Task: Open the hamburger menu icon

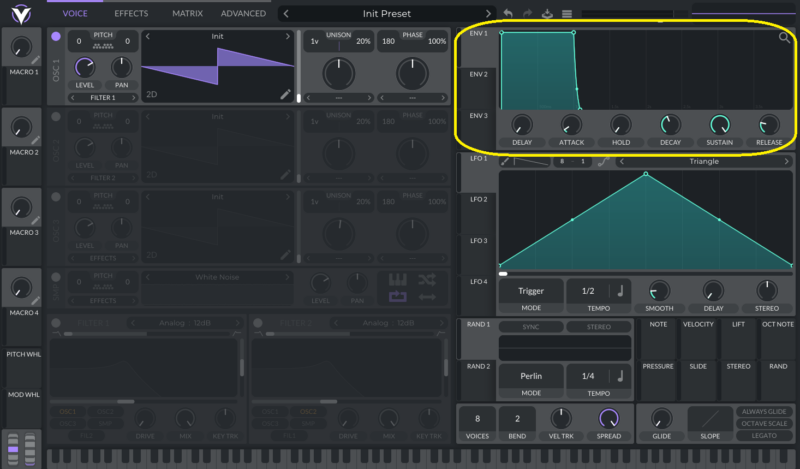Action: (x=567, y=14)
